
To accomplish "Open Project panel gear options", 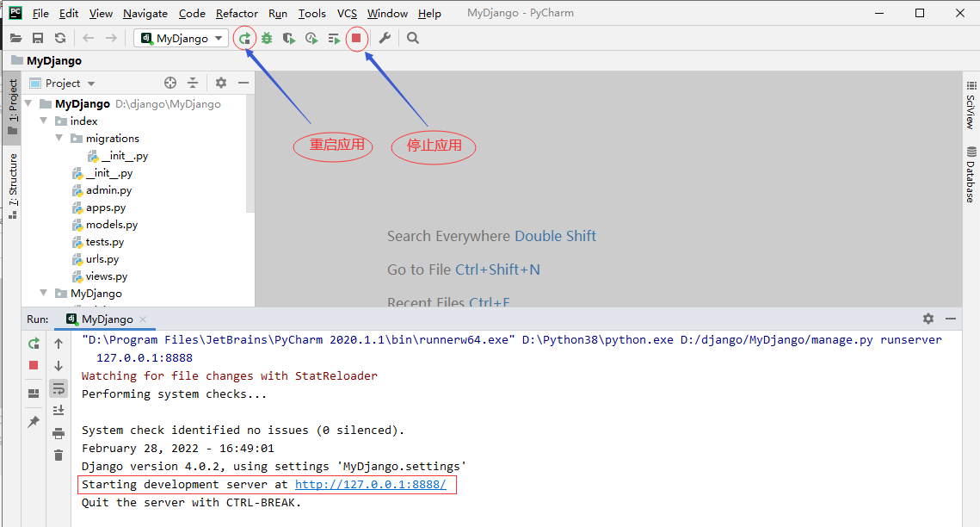I will [x=220, y=83].
